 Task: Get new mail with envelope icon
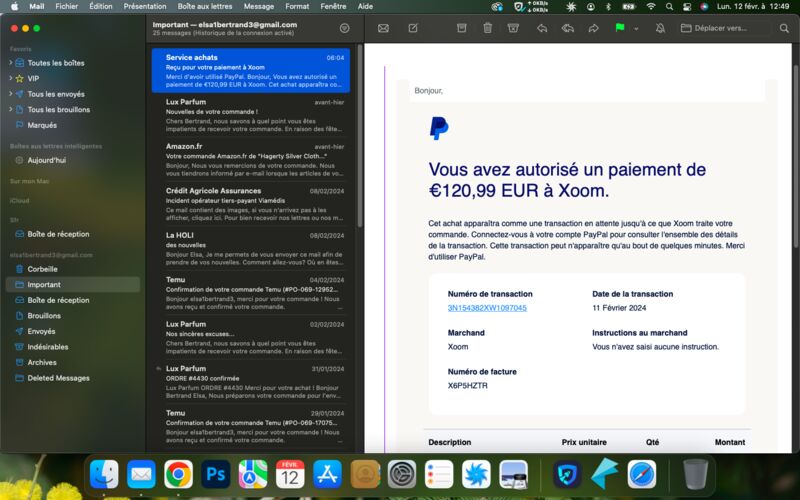(x=383, y=29)
